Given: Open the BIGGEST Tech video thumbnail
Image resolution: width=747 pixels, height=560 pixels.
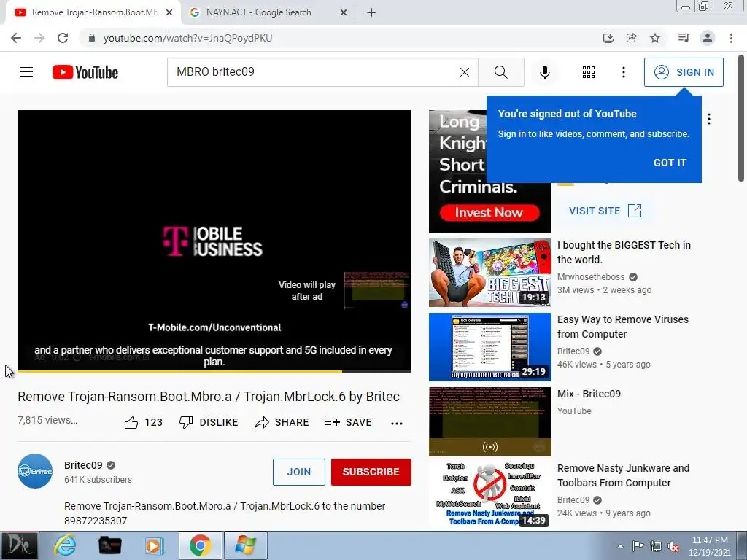Looking at the screenshot, I should point(489,273).
